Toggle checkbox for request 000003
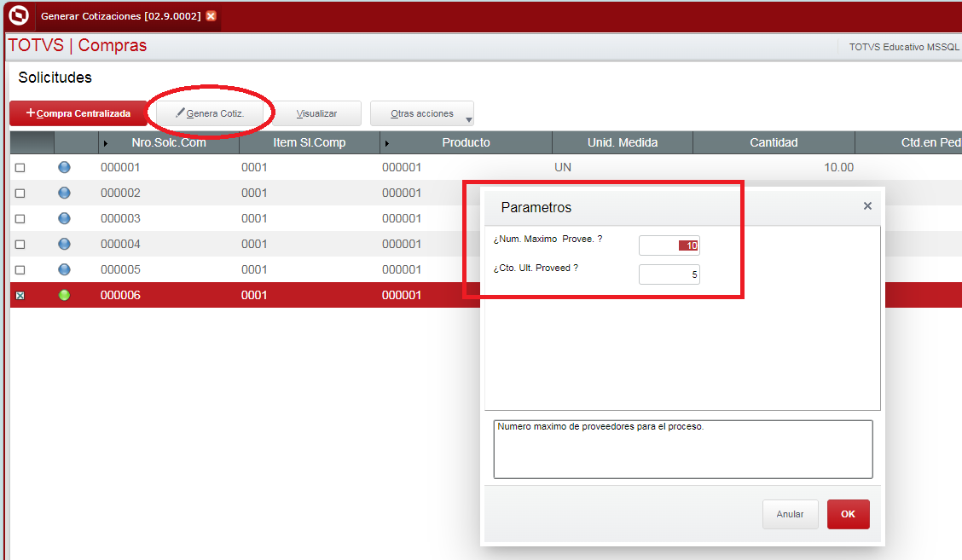 pyautogui.click(x=20, y=219)
